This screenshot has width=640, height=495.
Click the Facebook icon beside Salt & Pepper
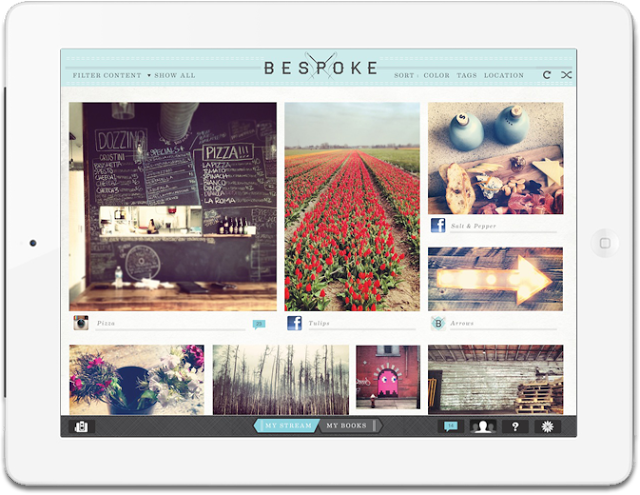[x=438, y=225]
